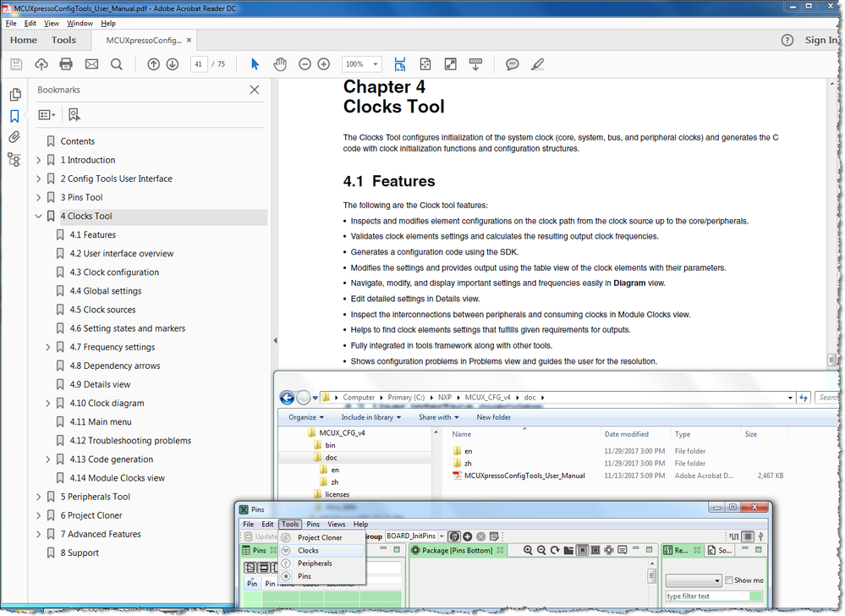This screenshot has height=616, width=845.
Task: Open the Page Thumbnails side panel icon
Action: pyautogui.click(x=15, y=95)
